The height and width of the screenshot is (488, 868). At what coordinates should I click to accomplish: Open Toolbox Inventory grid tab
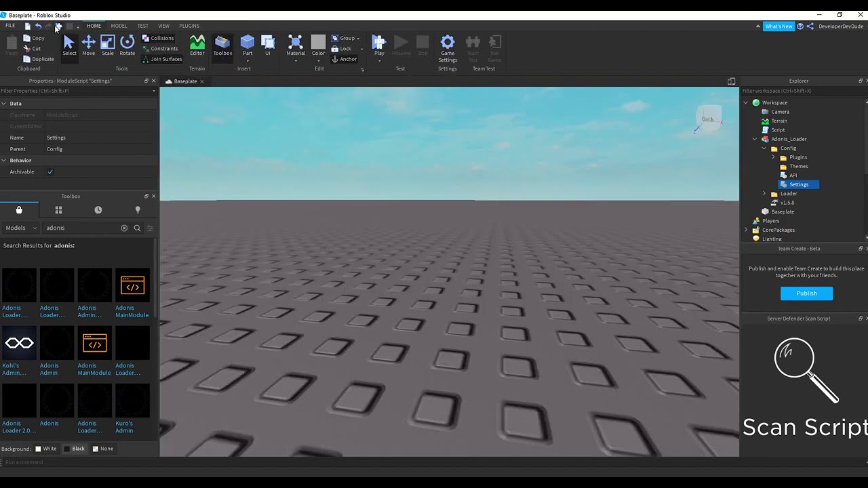coord(58,210)
